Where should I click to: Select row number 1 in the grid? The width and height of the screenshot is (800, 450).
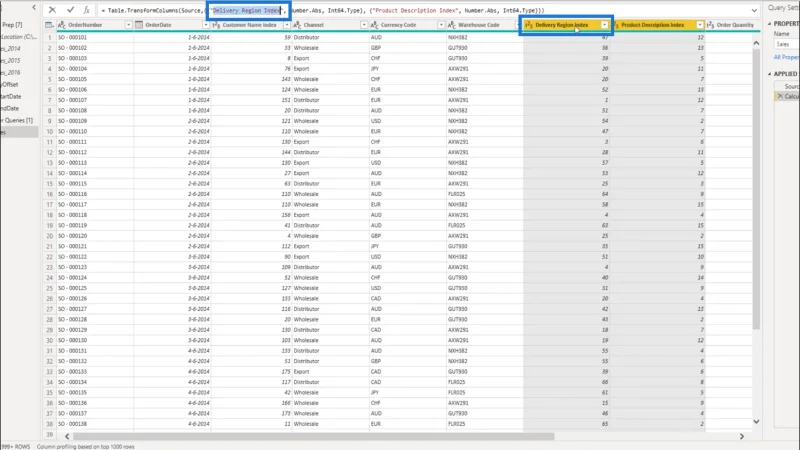pyautogui.click(x=49, y=37)
